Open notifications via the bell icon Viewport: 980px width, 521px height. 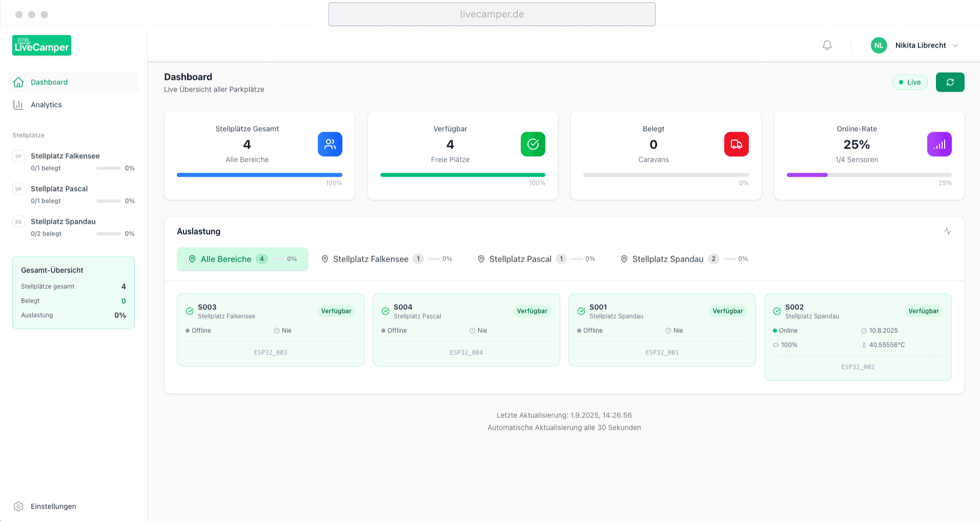pos(827,45)
